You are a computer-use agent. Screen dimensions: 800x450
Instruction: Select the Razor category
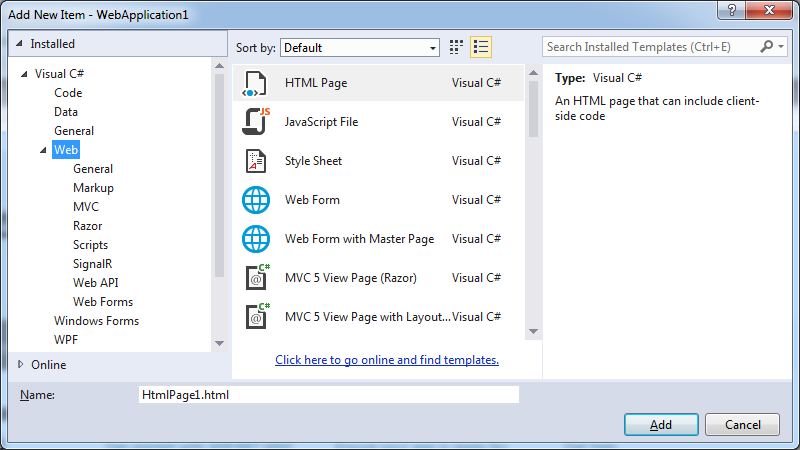[87, 226]
